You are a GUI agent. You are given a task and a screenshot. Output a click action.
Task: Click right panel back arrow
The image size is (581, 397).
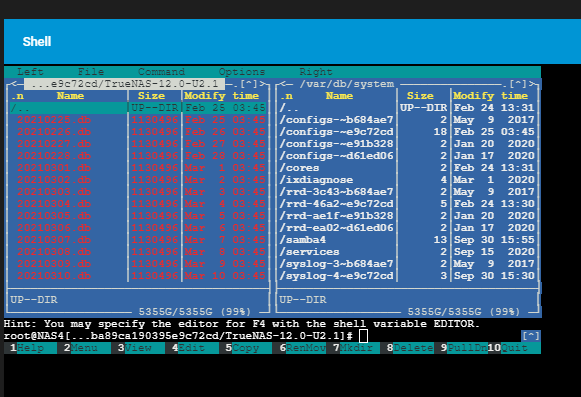[283, 84]
